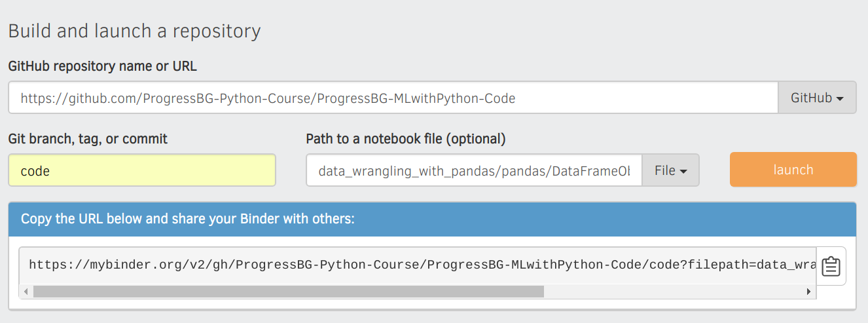The width and height of the screenshot is (868, 323).
Task: Click the right arrow of the URL scrollbar
Action: [x=810, y=292]
